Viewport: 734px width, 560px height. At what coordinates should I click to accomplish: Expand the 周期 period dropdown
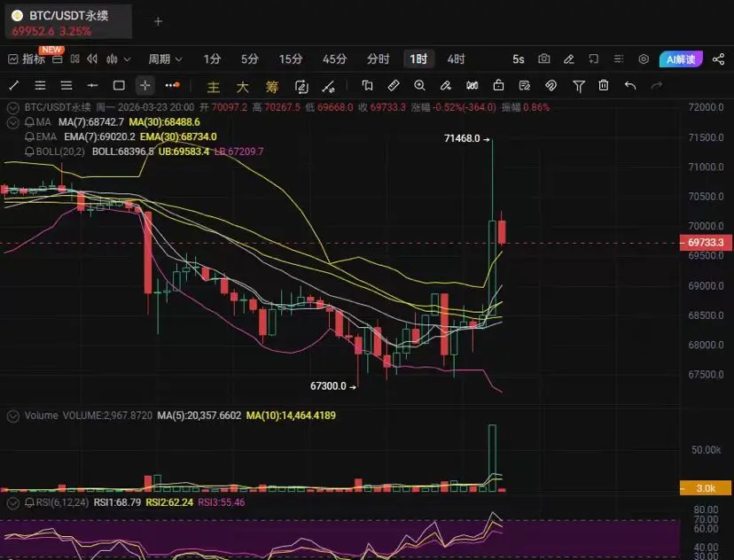point(165,59)
